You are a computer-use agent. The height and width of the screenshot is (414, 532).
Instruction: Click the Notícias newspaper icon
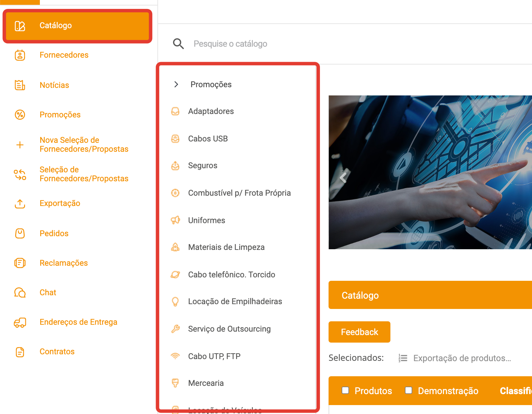[x=20, y=85]
